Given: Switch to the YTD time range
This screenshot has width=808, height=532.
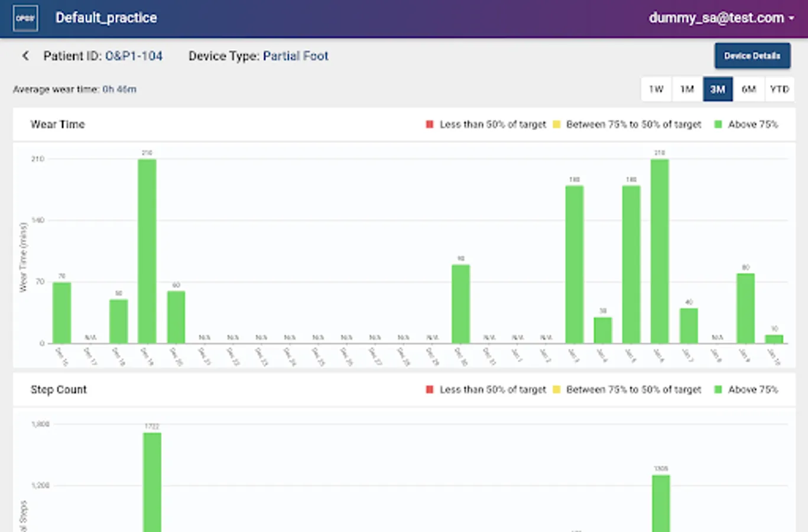Looking at the screenshot, I should click(779, 89).
